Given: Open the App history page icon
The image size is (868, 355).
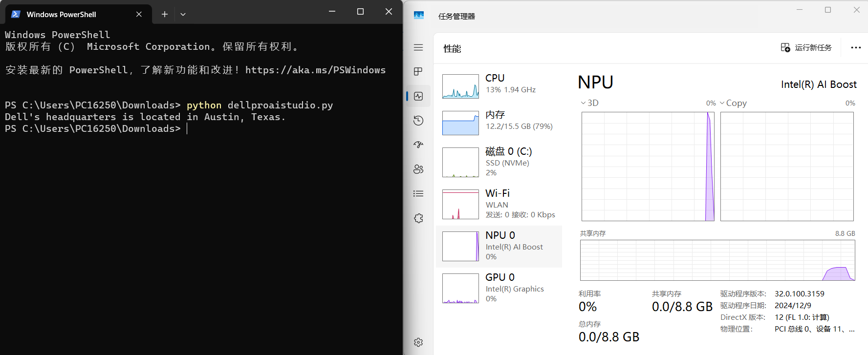Looking at the screenshot, I should click(418, 121).
